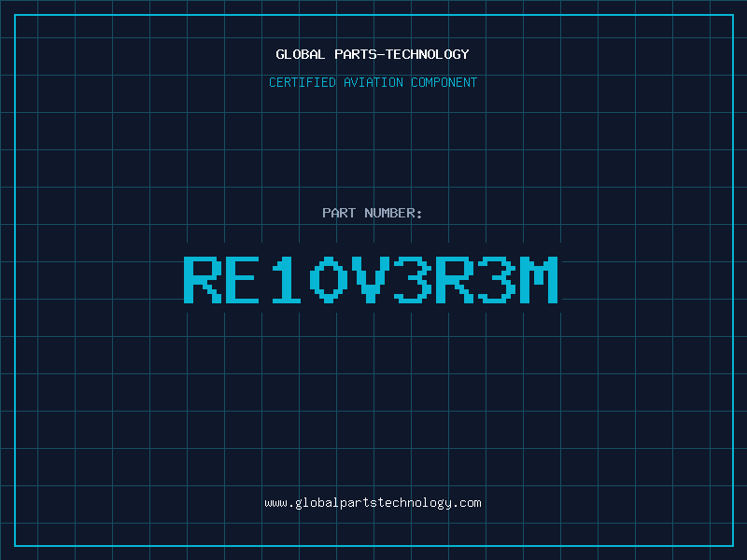This screenshot has height=560, width=747.
Task: Click the letter V in the part number
Action: pyautogui.click(x=371, y=279)
